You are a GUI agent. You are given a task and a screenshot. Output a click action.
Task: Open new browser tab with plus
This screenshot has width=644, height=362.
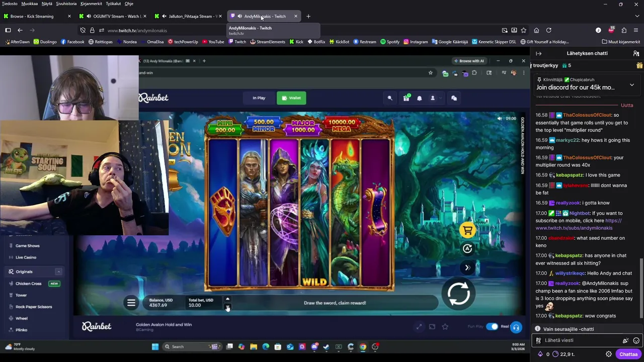point(308,16)
